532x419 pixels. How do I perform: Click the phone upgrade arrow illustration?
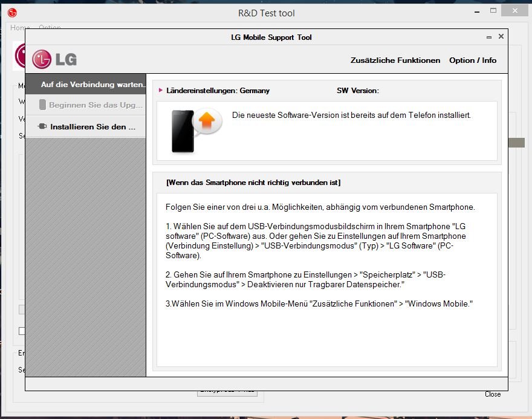point(197,131)
